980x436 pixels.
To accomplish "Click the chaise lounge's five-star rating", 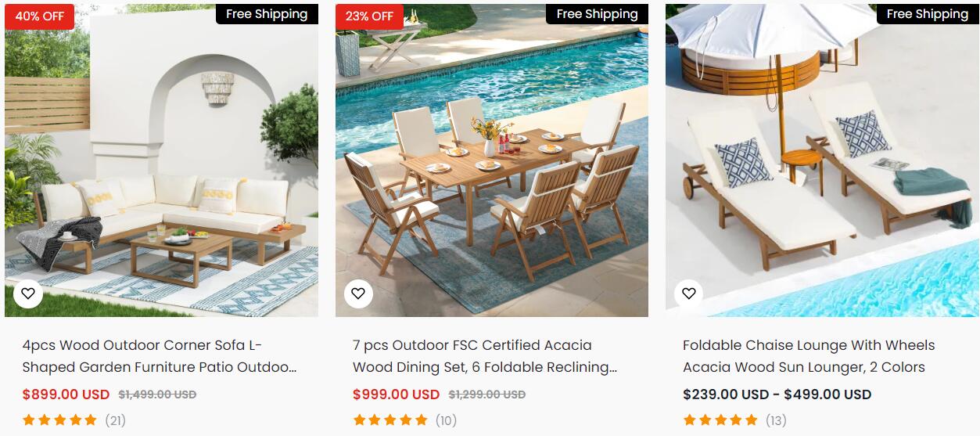I will pyautogui.click(x=720, y=420).
